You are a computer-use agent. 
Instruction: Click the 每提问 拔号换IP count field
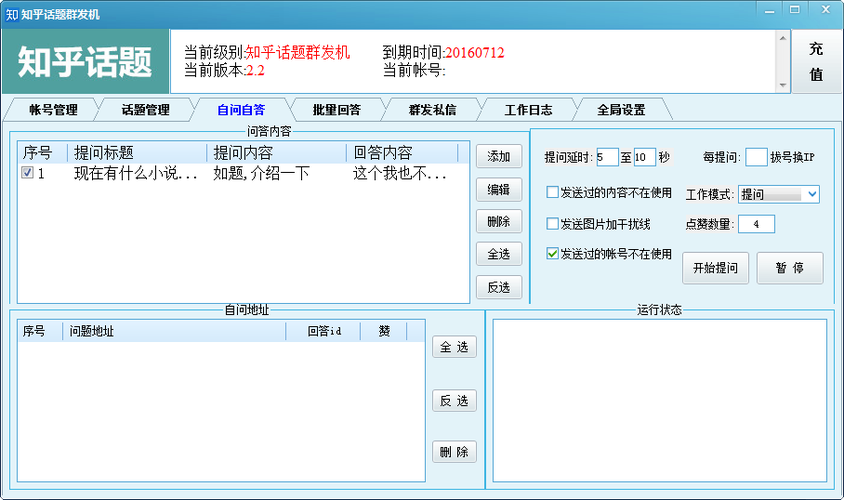point(756,157)
